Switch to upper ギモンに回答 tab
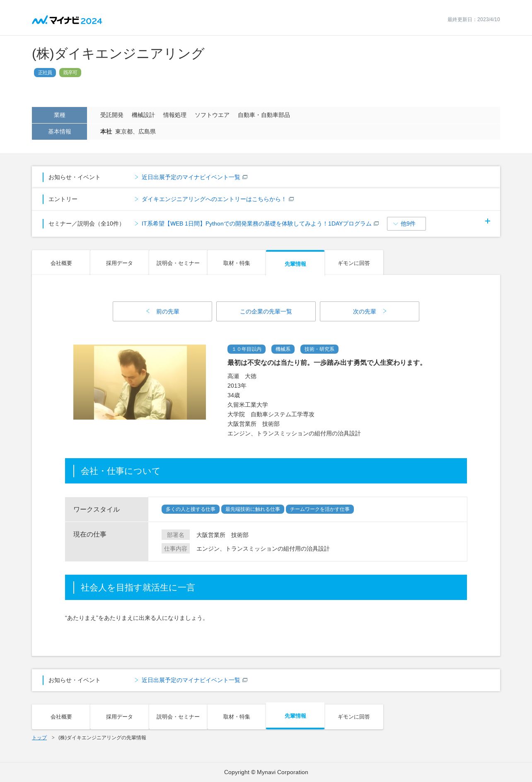 pyautogui.click(x=354, y=263)
